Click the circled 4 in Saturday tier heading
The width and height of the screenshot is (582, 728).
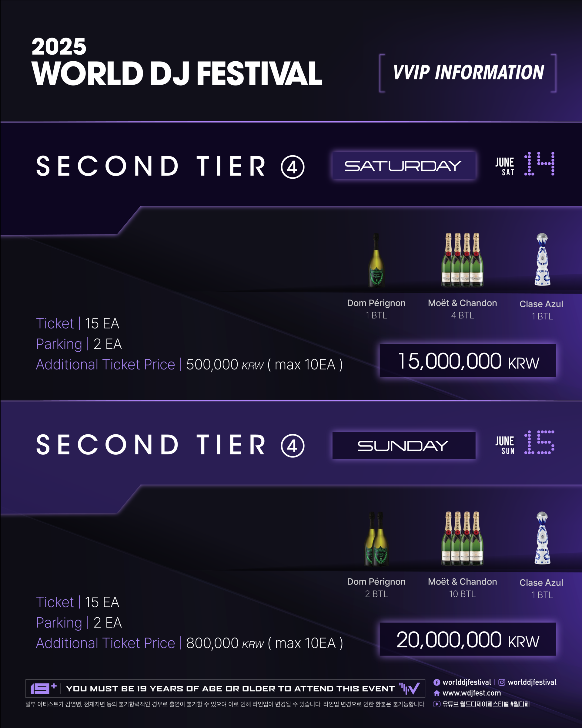pyautogui.click(x=293, y=167)
